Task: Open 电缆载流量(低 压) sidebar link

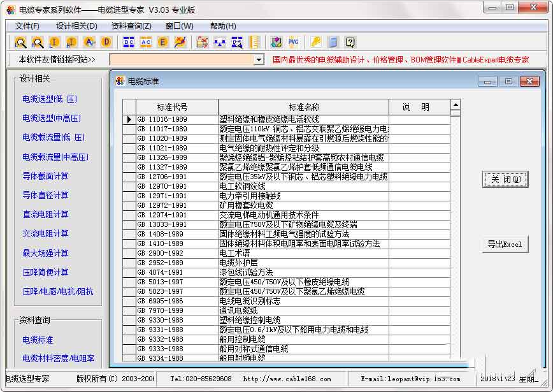Action: (x=54, y=137)
